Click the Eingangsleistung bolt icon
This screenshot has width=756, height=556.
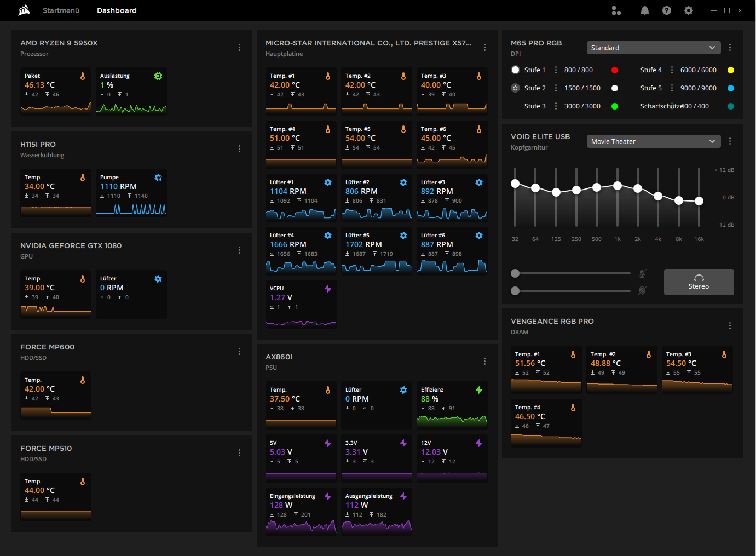328,496
